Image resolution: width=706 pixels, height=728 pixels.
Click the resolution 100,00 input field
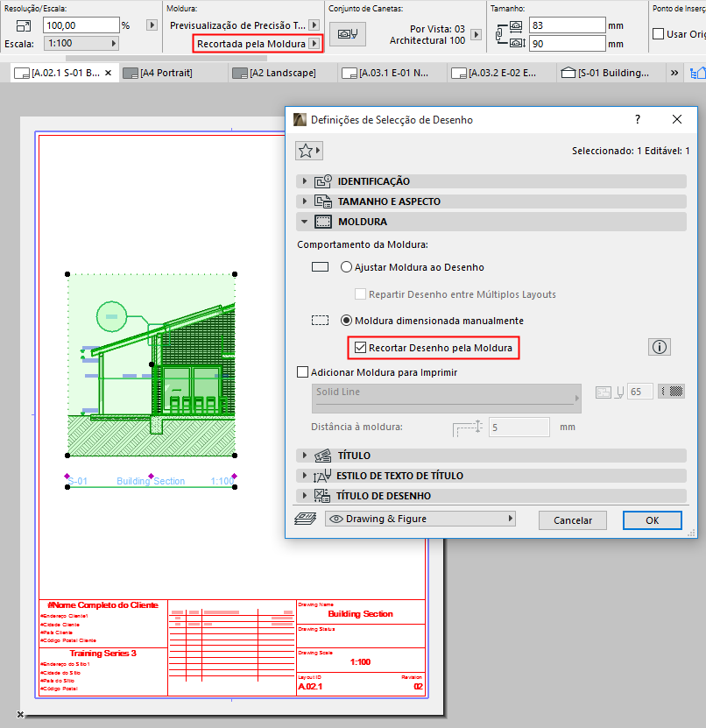pos(81,25)
